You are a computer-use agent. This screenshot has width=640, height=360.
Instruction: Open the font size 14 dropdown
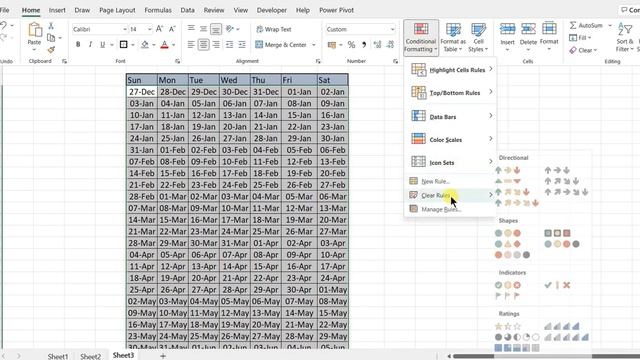(149, 29)
